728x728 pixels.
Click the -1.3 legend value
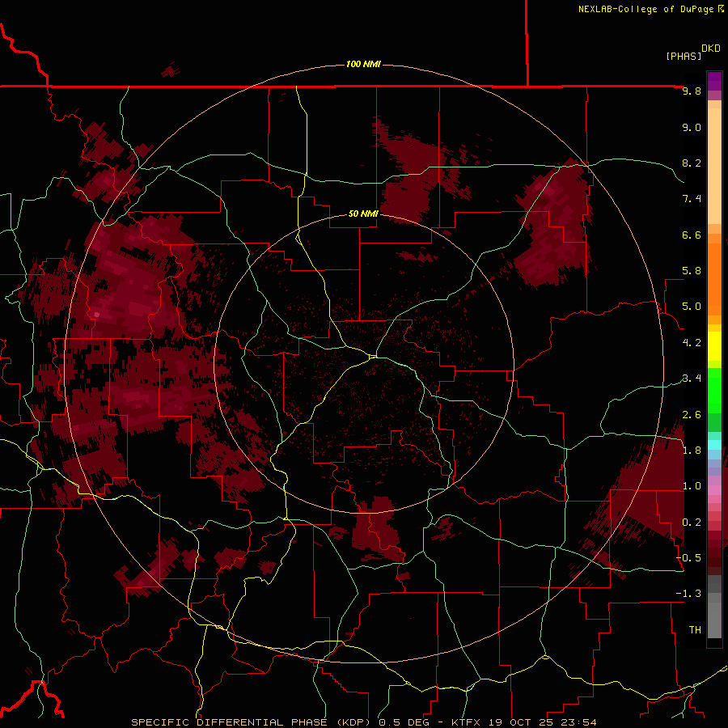(688, 594)
